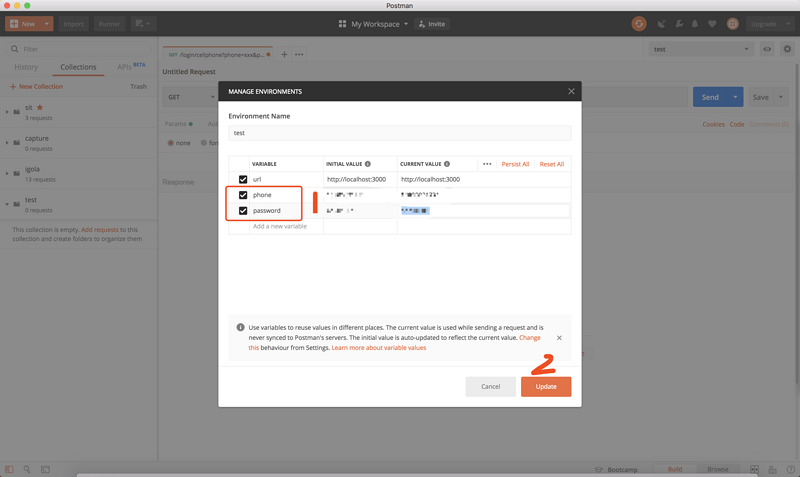Open tab options ellipsis menu

click(x=299, y=55)
